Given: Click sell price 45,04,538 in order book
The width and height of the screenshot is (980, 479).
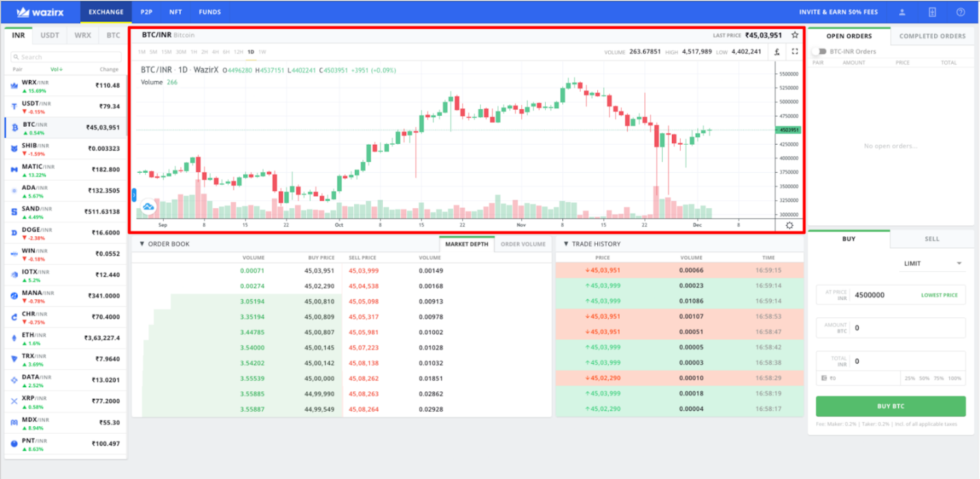Looking at the screenshot, I should coord(364,286).
